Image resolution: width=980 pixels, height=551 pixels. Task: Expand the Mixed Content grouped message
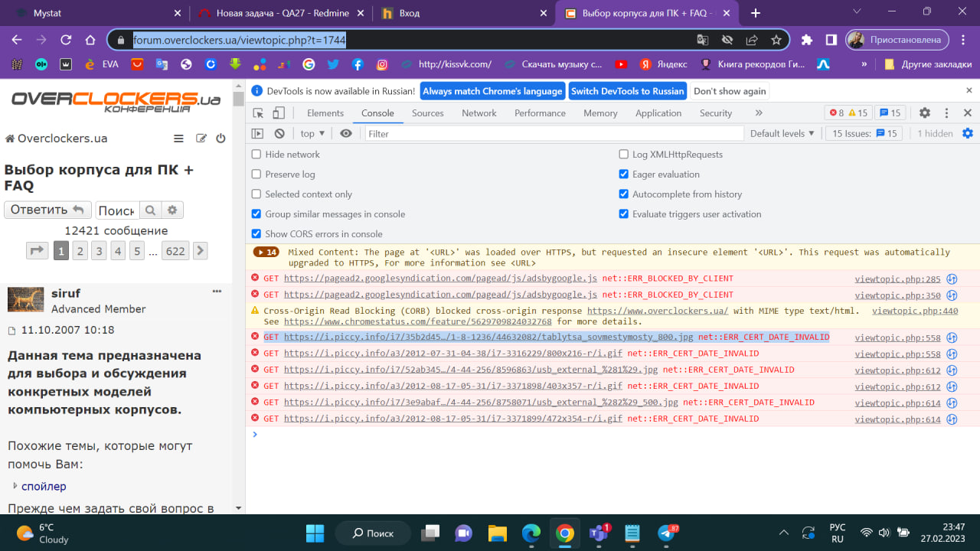[266, 252]
